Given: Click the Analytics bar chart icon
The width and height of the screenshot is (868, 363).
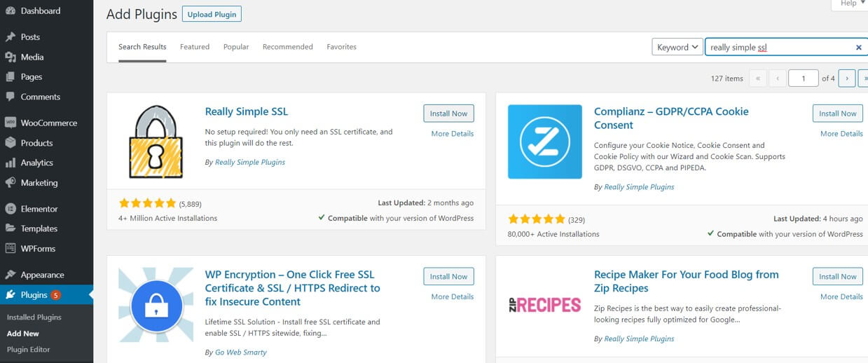Looking at the screenshot, I should [11, 163].
